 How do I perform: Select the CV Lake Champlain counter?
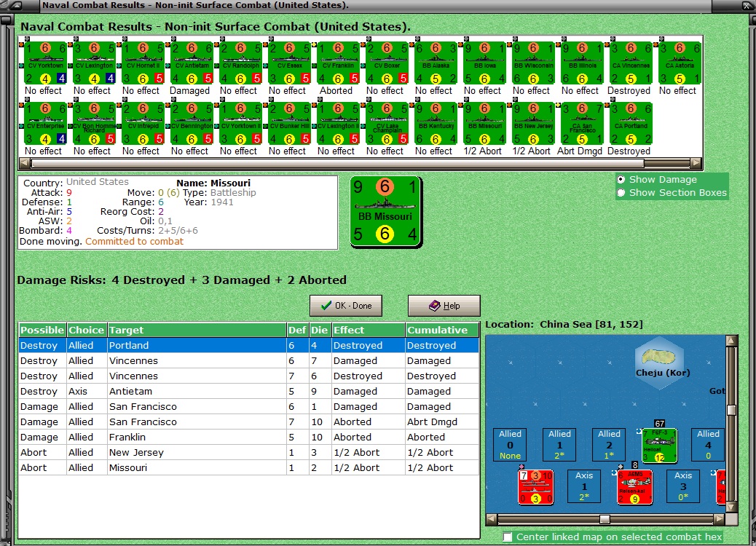click(387, 124)
